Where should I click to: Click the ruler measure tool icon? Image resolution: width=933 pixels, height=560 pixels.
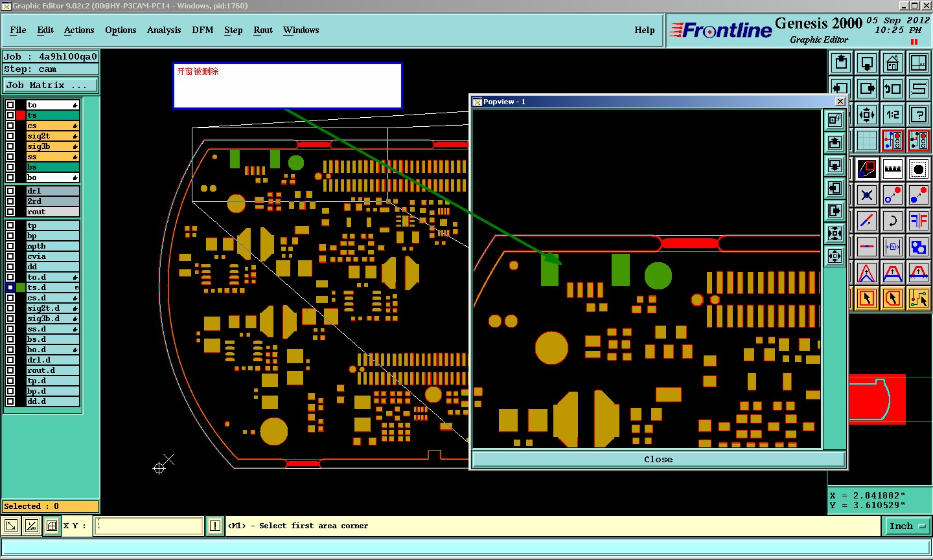coord(893,169)
